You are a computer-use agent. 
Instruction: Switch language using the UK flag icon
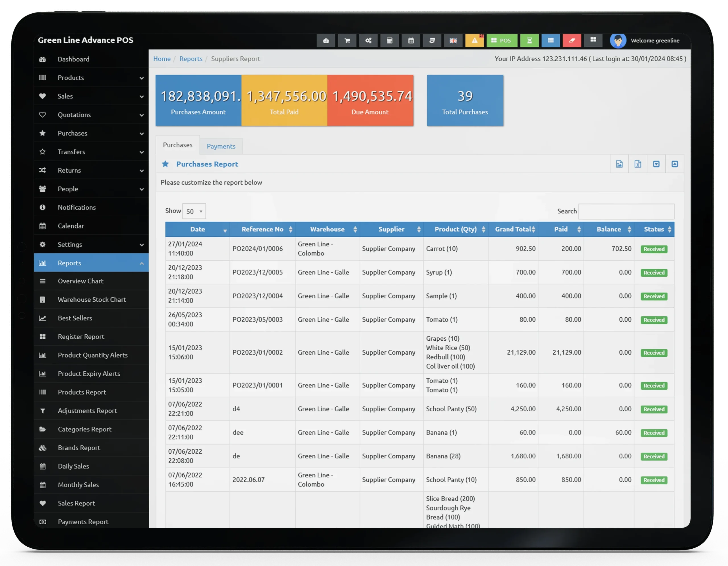pos(453,40)
